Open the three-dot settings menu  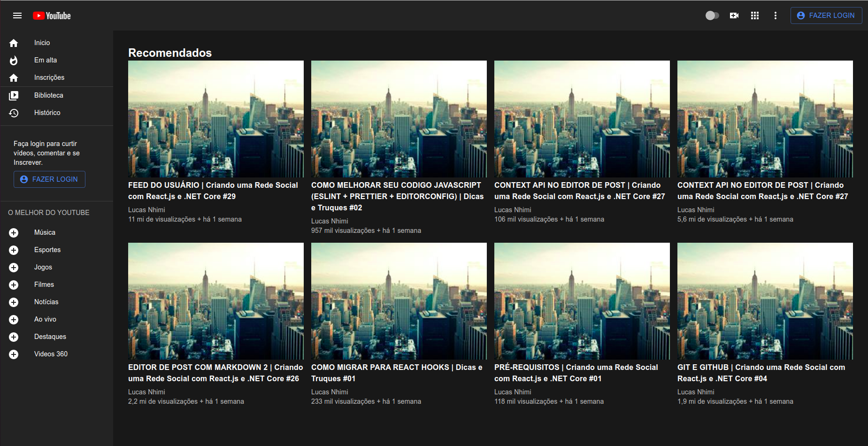click(x=776, y=15)
